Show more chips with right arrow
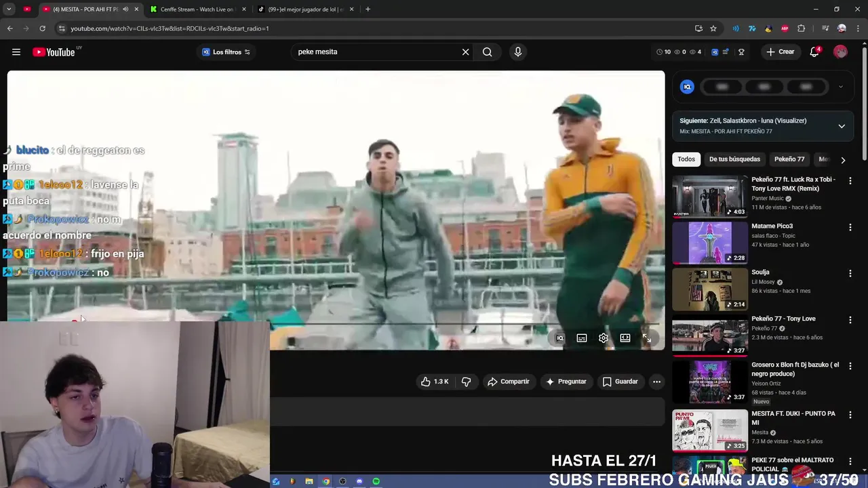The height and width of the screenshot is (488, 868). [x=843, y=160]
